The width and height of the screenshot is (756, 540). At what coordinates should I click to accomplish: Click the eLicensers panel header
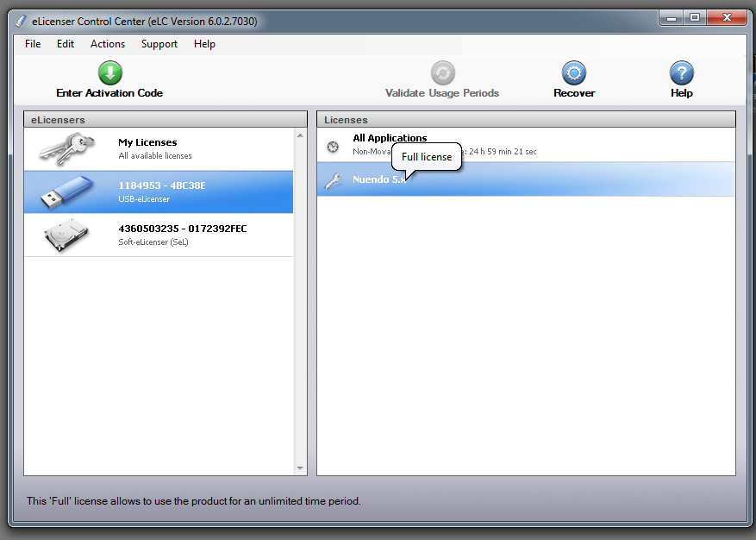click(x=166, y=119)
